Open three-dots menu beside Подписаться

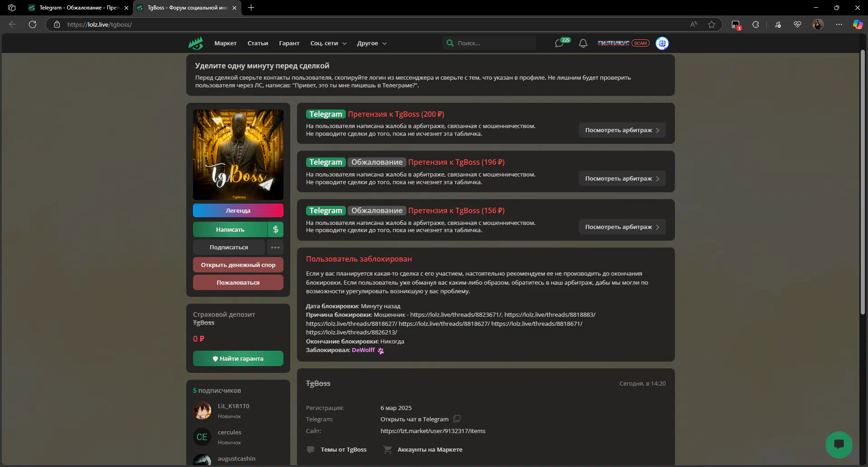coord(275,247)
